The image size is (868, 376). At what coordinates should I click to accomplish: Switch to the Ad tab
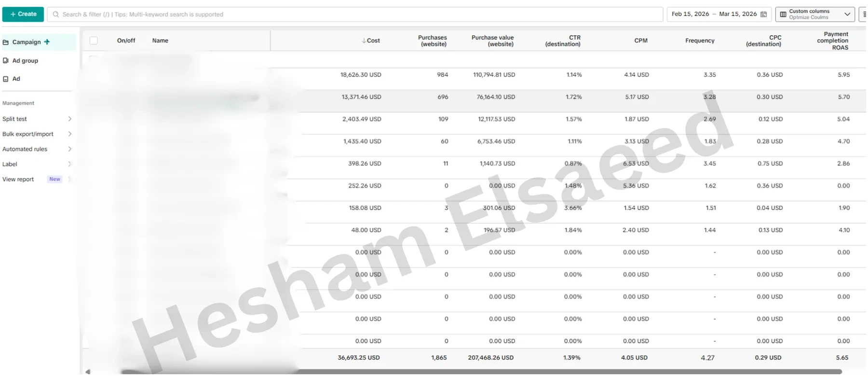coord(16,79)
